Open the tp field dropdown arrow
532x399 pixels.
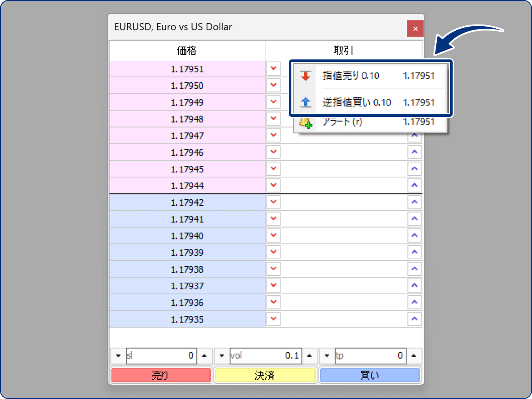click(327, 356)
